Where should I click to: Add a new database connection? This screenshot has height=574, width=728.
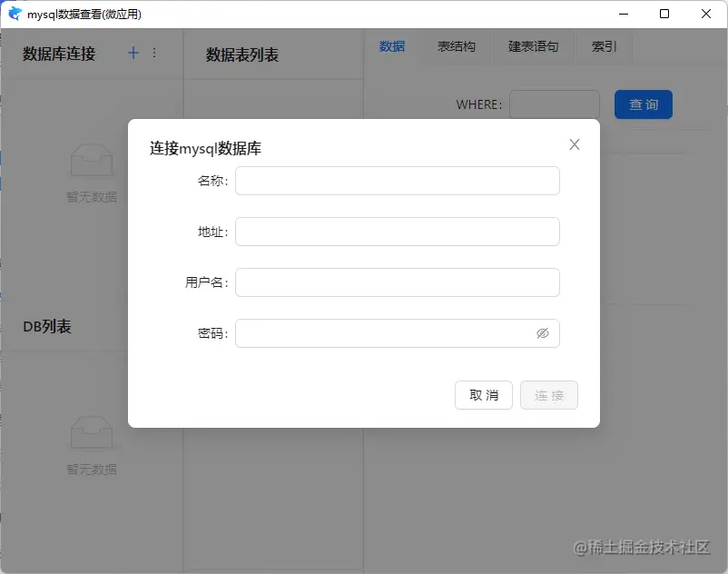(133, 53)
